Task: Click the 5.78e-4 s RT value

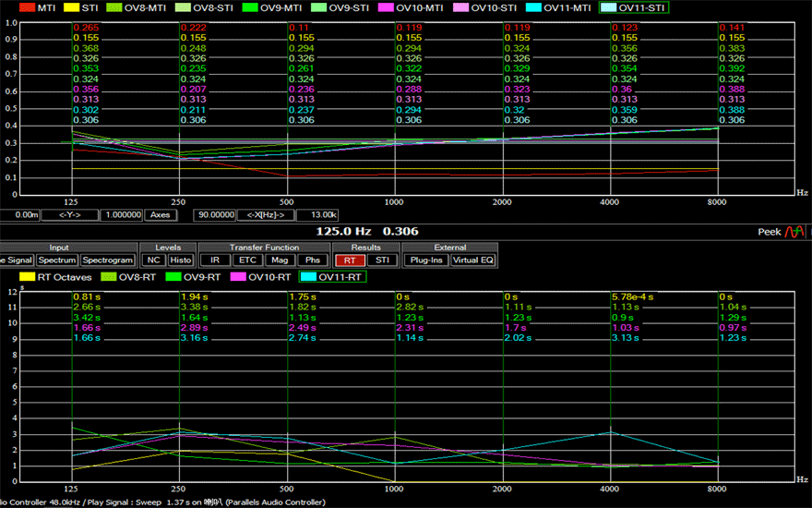Action: [x=632, y=297]
